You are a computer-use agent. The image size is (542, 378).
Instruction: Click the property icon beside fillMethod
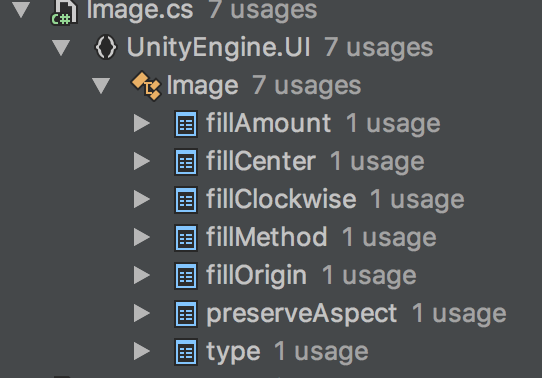(186, 238)
